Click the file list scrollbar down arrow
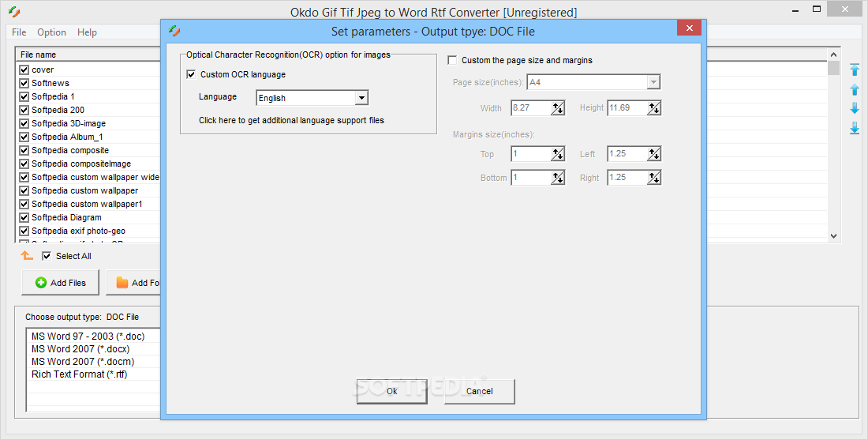 click(834, 236)
